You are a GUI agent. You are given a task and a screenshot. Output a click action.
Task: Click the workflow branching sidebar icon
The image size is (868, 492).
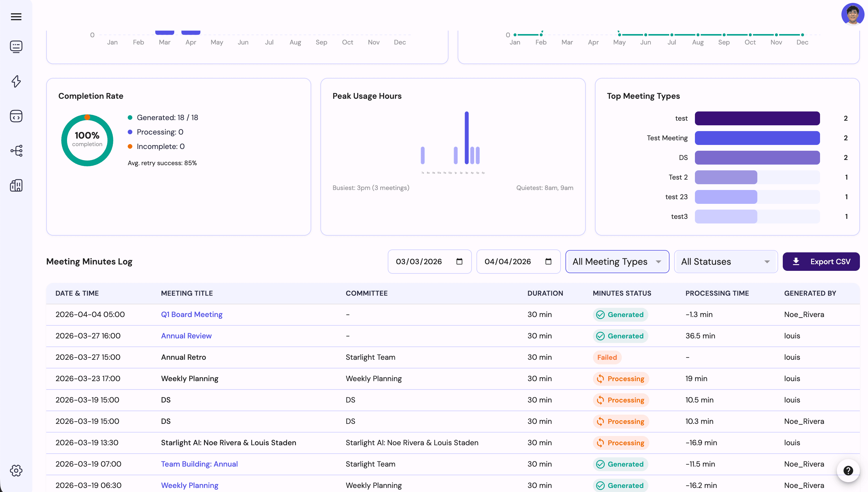16,151
